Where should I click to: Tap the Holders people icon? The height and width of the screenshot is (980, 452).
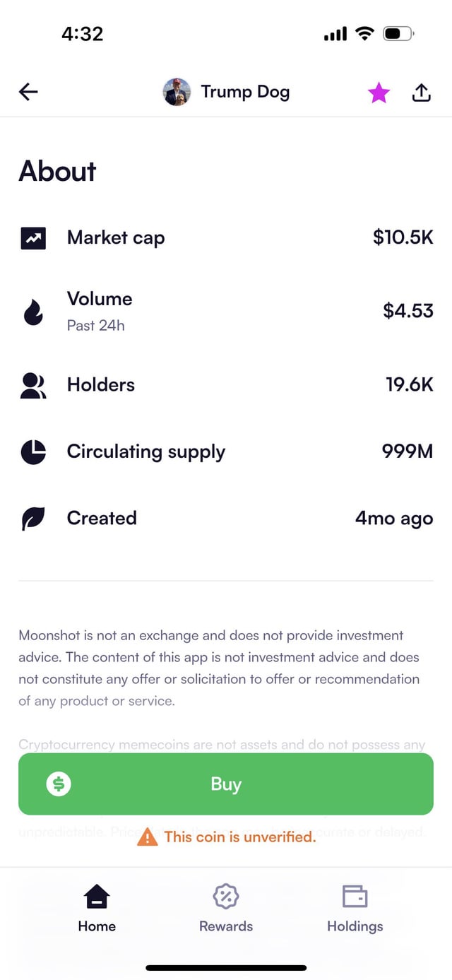(x=33, y=385)
